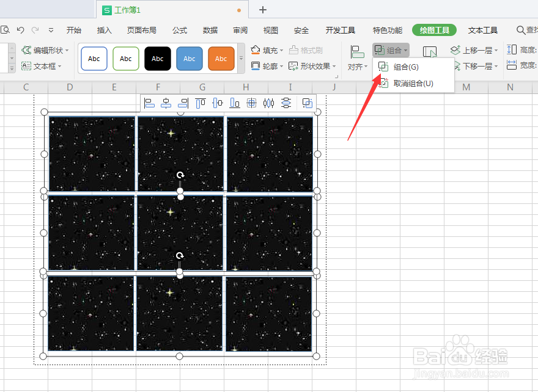The image size is (538, 392).
Task: Open the 安全 tab
Action: point(301,30)
